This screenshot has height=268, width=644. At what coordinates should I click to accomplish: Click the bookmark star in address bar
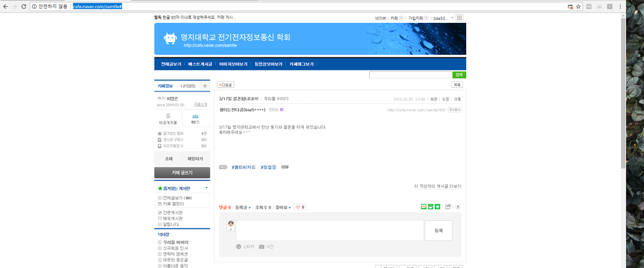point(578,6)
